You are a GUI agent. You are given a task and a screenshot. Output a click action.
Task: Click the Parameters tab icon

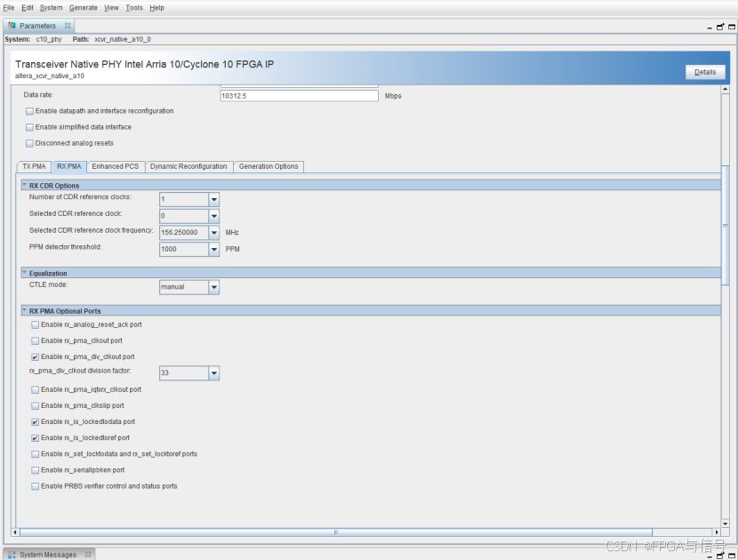point(12,26)
